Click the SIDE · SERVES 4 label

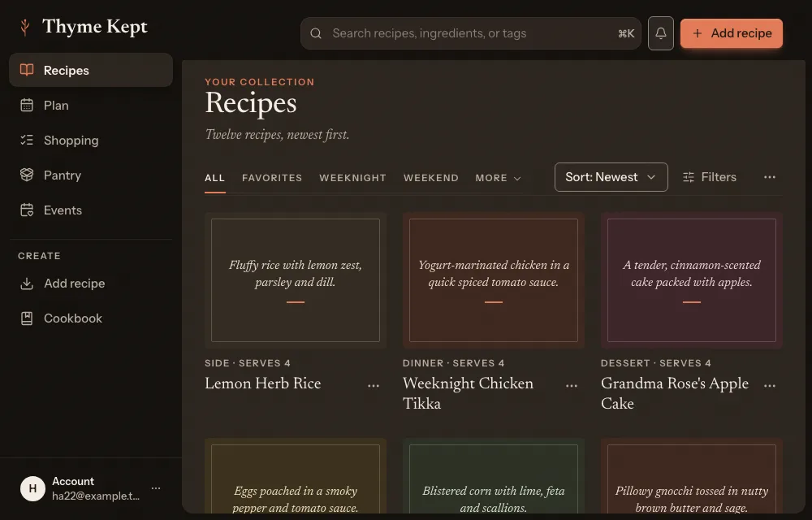[248, 363]
